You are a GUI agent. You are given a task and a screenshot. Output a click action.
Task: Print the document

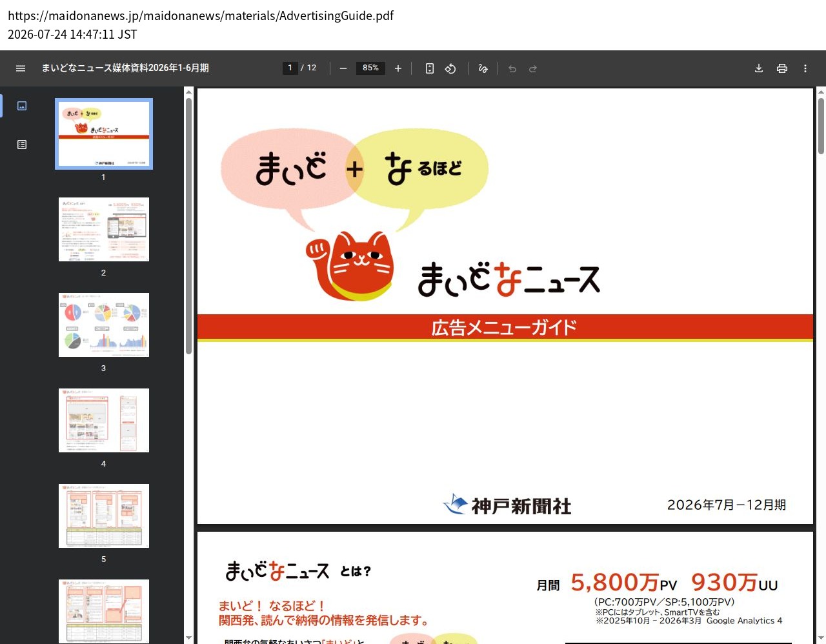782,68
